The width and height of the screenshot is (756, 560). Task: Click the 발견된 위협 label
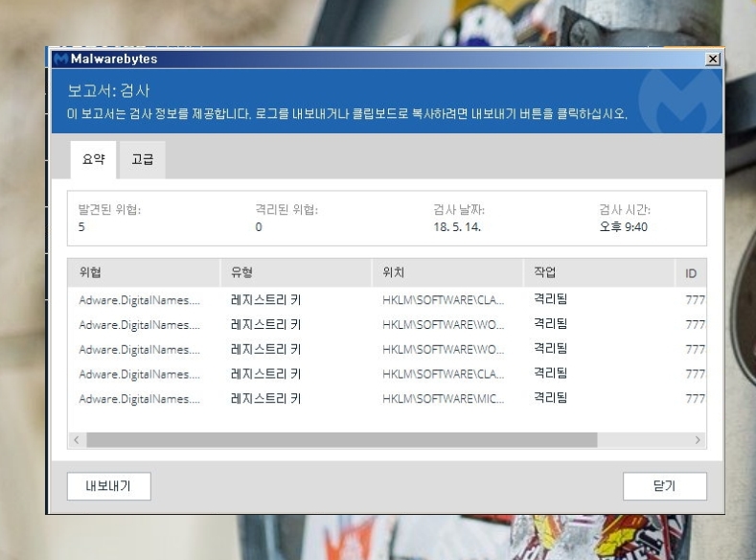(109, 209)
